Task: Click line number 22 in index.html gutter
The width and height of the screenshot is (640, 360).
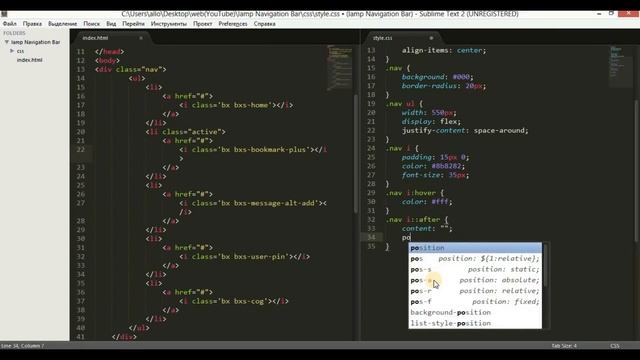Action: click(x=80, y=149)
